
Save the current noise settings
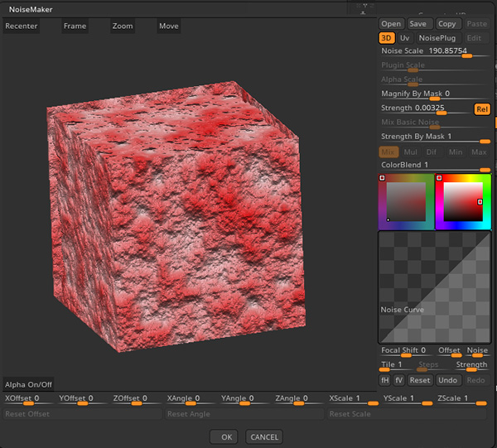point(417,24)
